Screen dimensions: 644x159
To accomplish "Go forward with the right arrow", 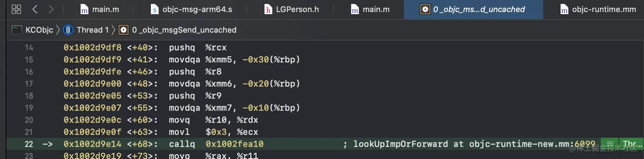I will 51,9.
